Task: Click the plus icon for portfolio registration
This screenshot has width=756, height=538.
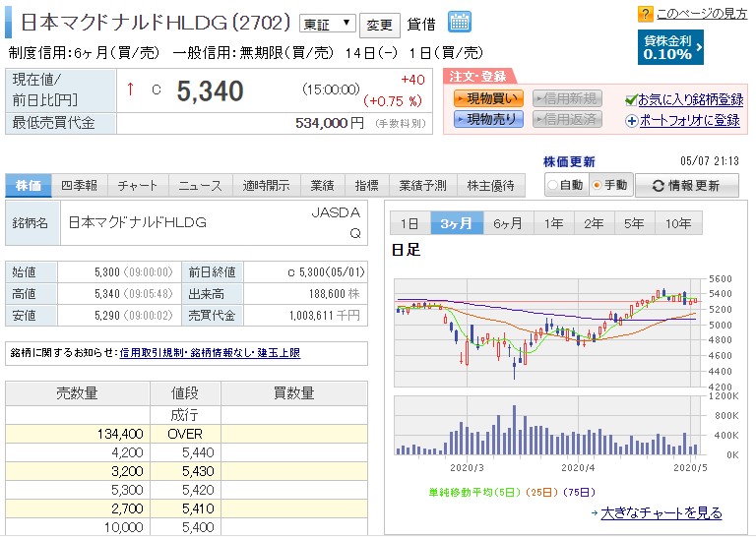Action: (x=631, y=120)
